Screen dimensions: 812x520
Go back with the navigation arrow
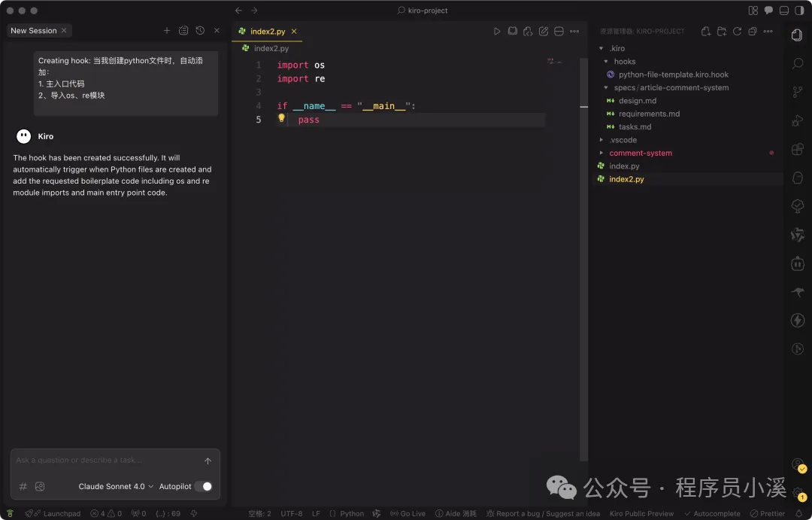[x=238, y=11]
